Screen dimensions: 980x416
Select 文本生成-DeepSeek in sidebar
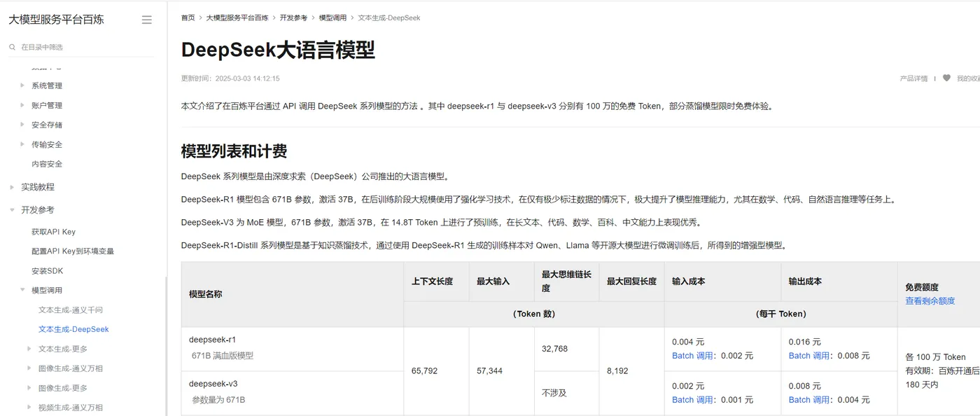pos(73,329)
